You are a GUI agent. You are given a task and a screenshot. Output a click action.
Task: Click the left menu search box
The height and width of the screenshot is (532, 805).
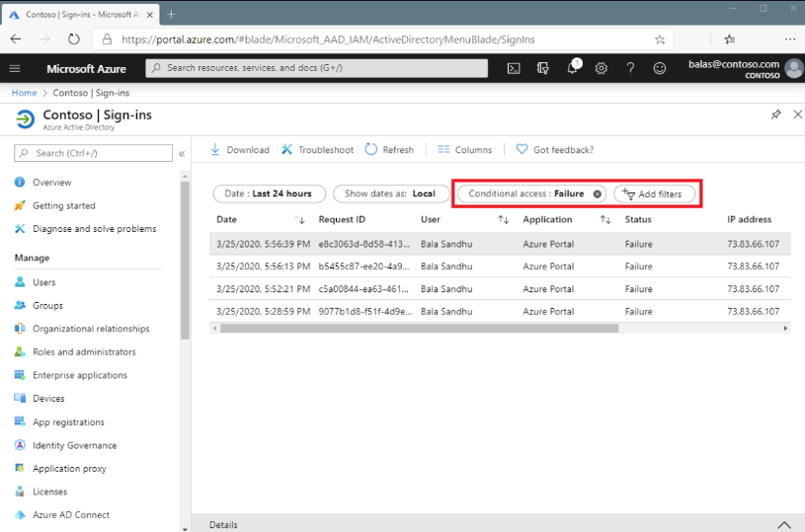pos(94,153)
